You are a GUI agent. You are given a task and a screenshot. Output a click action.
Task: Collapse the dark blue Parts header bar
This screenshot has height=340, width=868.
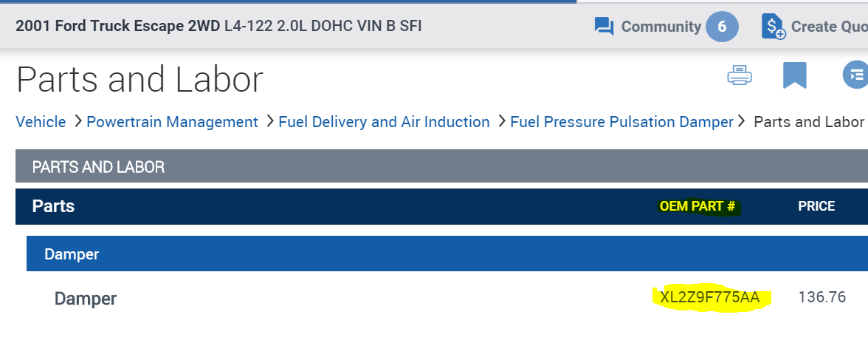(53, 207)
